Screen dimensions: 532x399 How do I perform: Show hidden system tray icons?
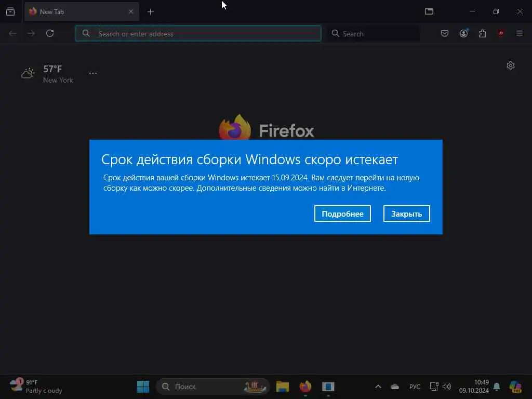pos(378,387)
